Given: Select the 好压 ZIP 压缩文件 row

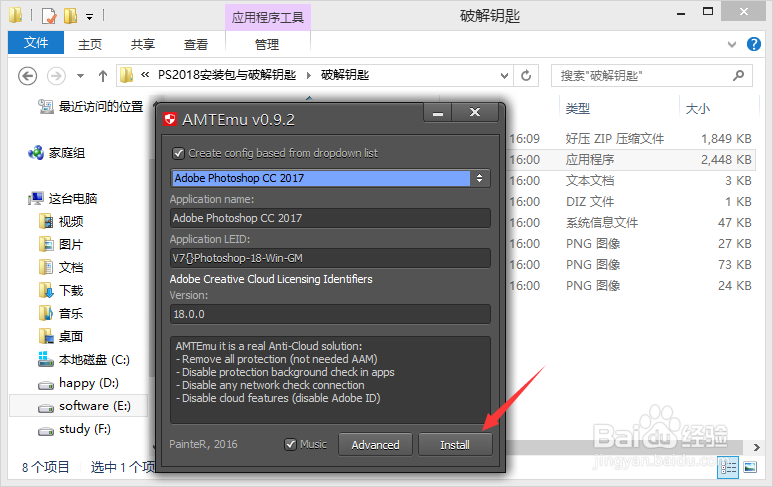Looking at the screenshot, I should [x=631, y=139].
